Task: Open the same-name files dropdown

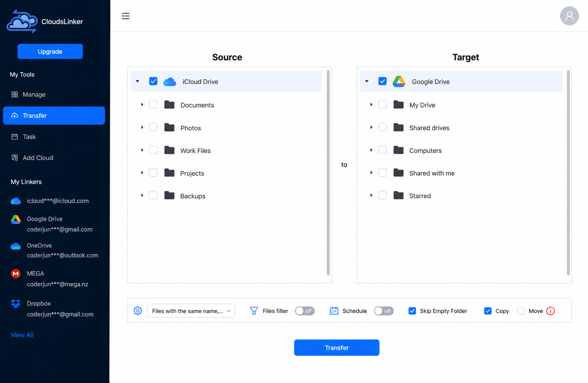Action: pyautogui.click(x=191, y=311)
